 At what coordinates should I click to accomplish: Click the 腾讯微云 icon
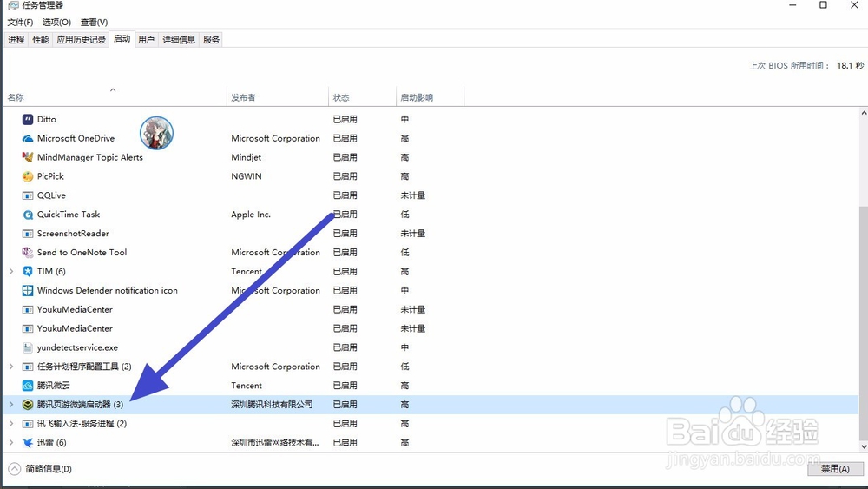[28, 386]
